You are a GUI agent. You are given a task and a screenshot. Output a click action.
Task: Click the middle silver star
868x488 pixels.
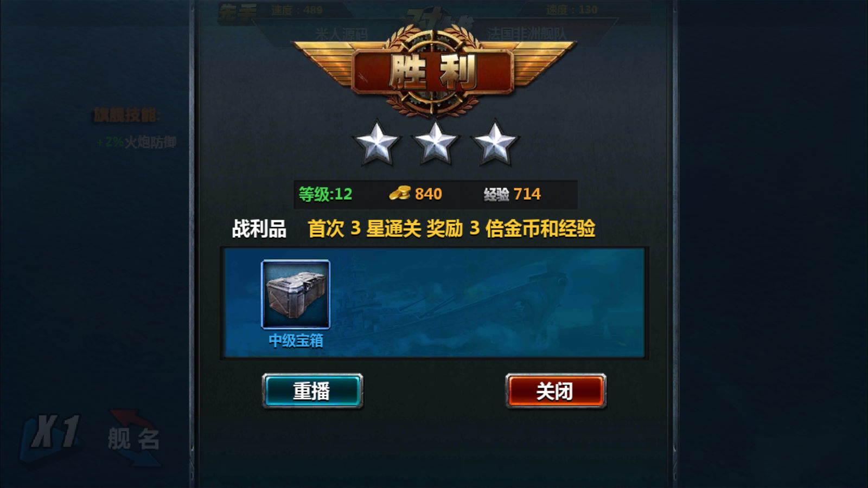[435, 143]
